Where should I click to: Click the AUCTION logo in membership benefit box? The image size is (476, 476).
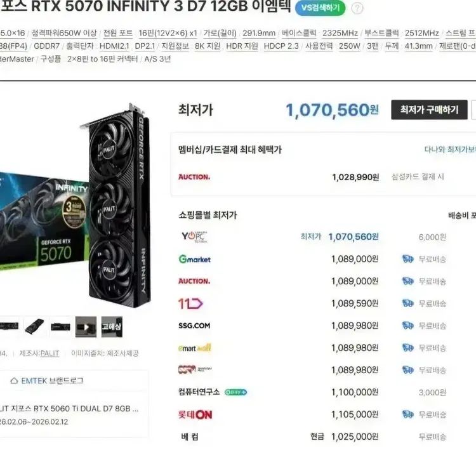(x=194, y=177)
